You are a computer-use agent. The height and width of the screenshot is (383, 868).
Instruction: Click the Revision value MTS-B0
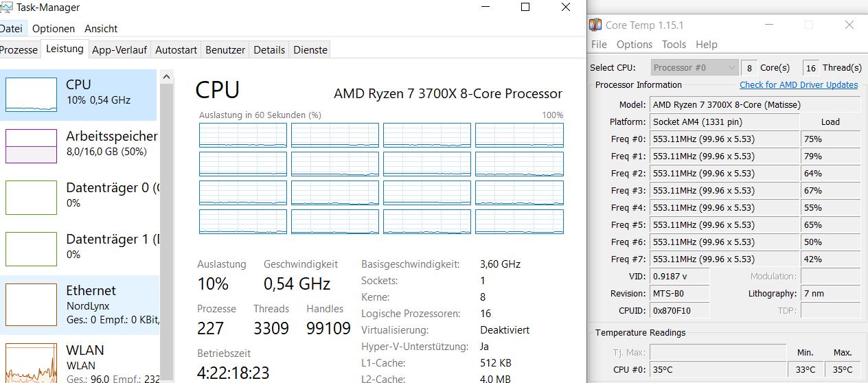click(679, 293)
